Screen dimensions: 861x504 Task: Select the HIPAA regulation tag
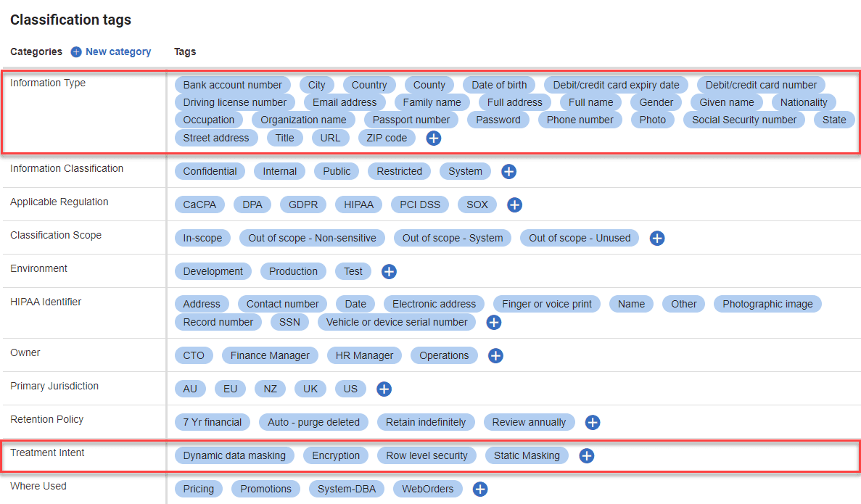coord(359,205)
